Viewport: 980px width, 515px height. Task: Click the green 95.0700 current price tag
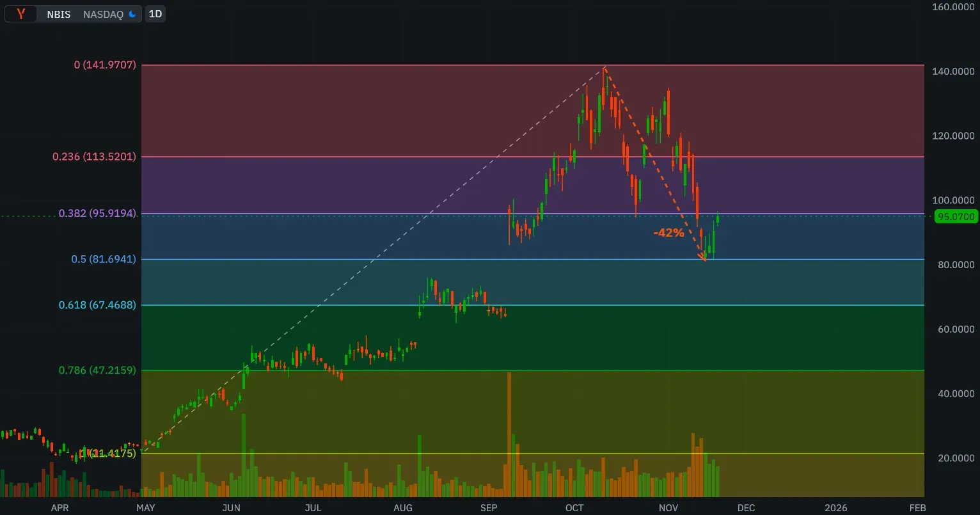(x=956, y=217)
